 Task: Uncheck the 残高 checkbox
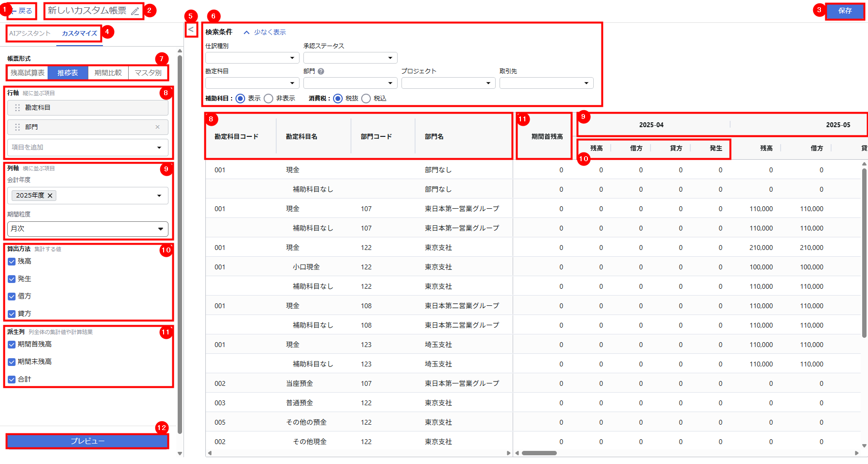click(12, 262)
